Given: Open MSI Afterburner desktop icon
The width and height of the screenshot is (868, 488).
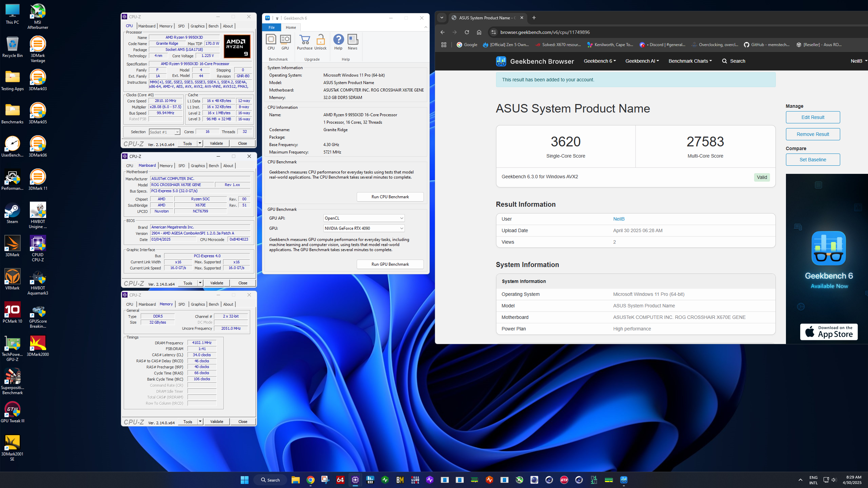Looking at the screenshot, I should (x=38, y=16).
